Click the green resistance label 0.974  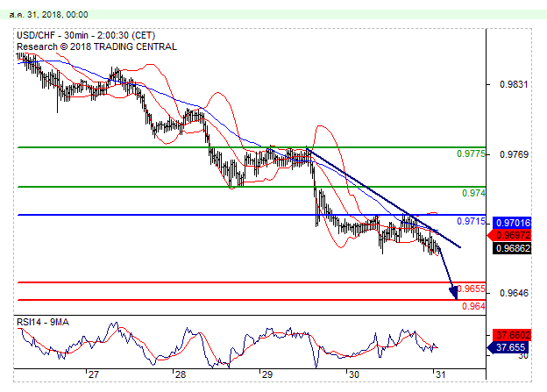473,193
